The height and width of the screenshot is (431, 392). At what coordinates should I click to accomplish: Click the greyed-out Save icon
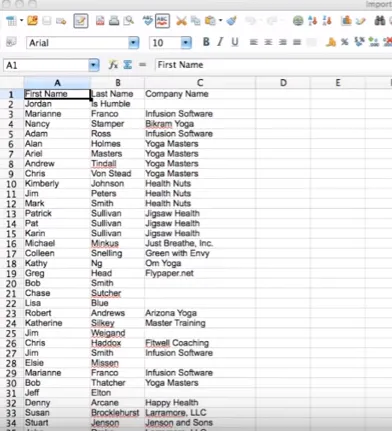point(47,21)
